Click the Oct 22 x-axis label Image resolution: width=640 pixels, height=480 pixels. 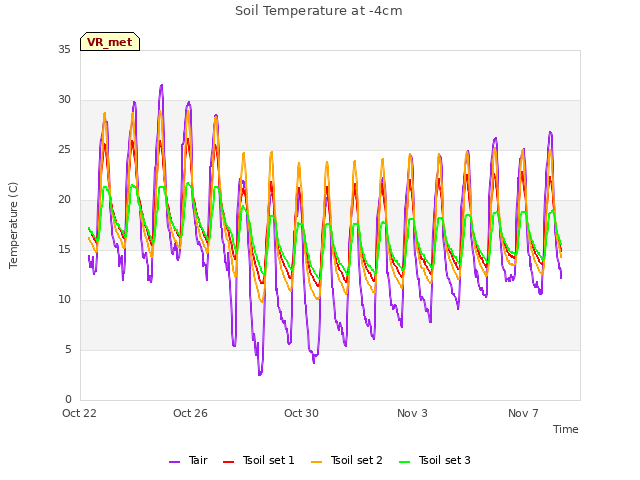point(80,413)
